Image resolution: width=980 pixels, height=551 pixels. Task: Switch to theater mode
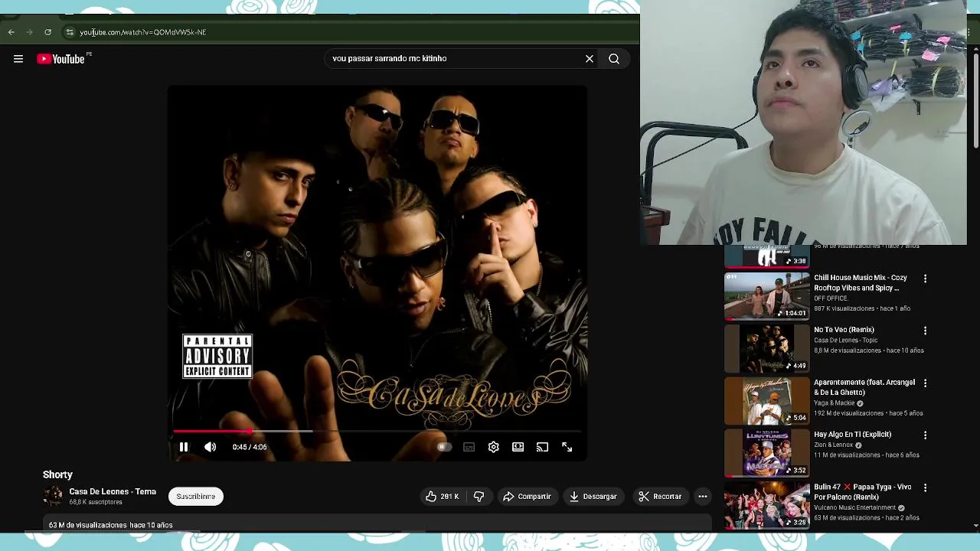pos(518,447)
